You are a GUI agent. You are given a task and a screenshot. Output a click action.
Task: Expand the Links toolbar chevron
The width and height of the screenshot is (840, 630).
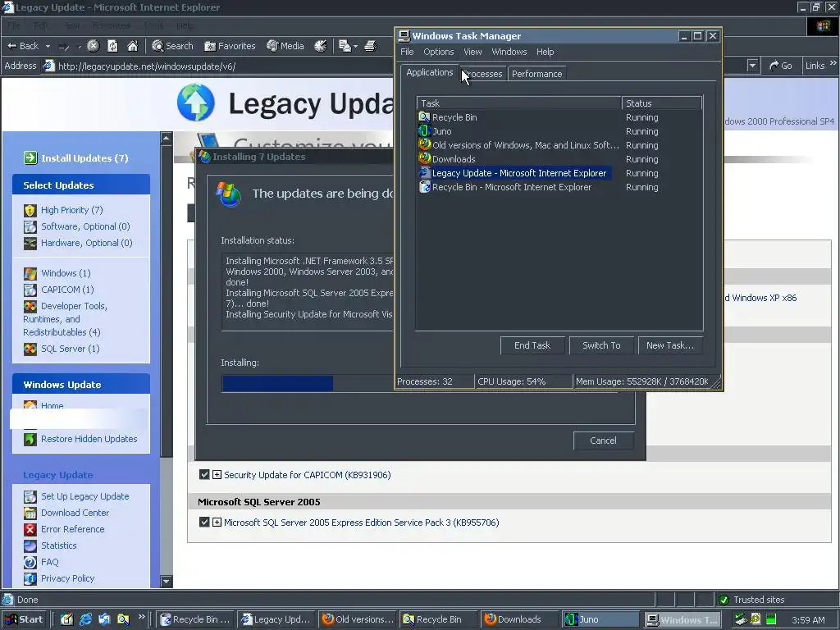pyautogui.click(x=833, y=63)
